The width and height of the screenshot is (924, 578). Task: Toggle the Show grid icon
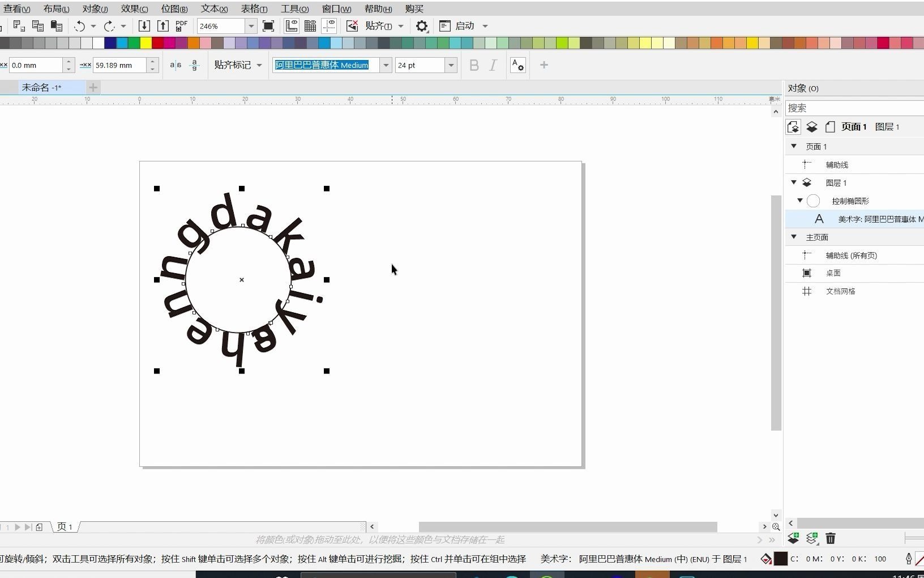pyautogui.click(x=310, y=26)
